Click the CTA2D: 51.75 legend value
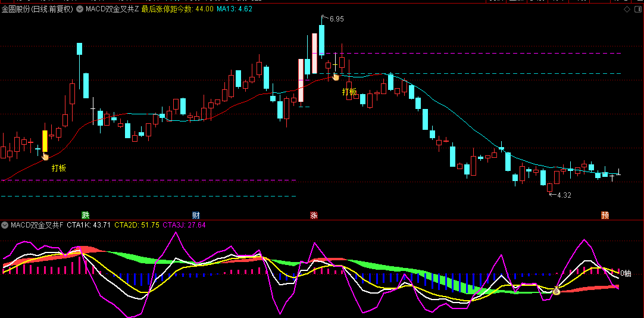 pos(137,225)
